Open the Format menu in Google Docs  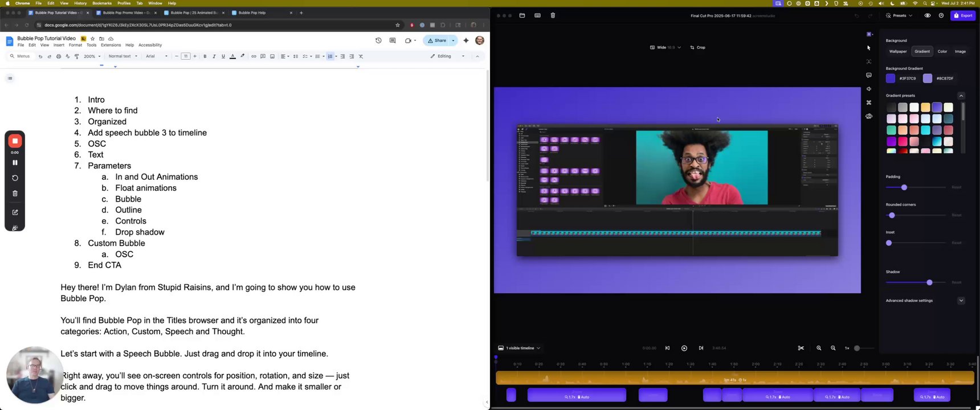click(75, 45)
